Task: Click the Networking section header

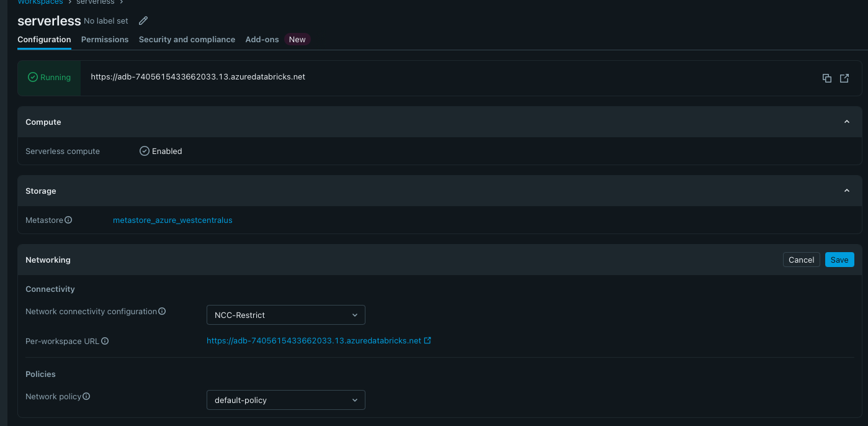Action: (x=48, y=260)
